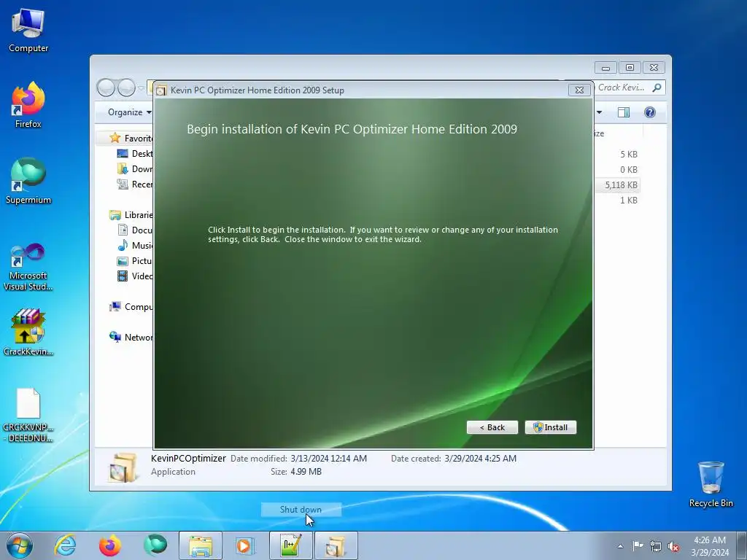Image resolution: width=747 pixels, height=560 pixels.
Task: Select the CRCKKVNP file on desktop
Action: point(28,416)
